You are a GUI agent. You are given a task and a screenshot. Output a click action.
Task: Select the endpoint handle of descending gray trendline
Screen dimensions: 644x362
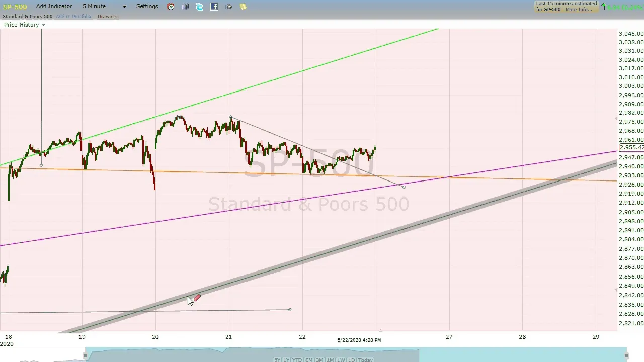point(404,187)
